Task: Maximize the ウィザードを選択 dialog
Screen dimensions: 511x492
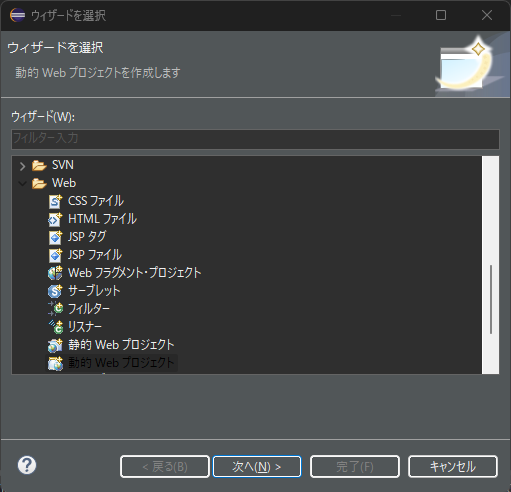Action: click(x=441, y=15)
